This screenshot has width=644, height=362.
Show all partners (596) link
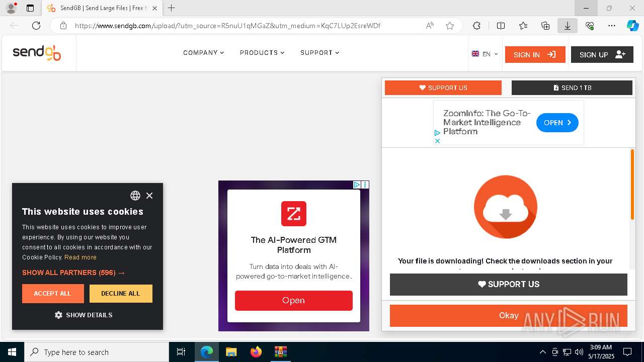pos(73,273)
